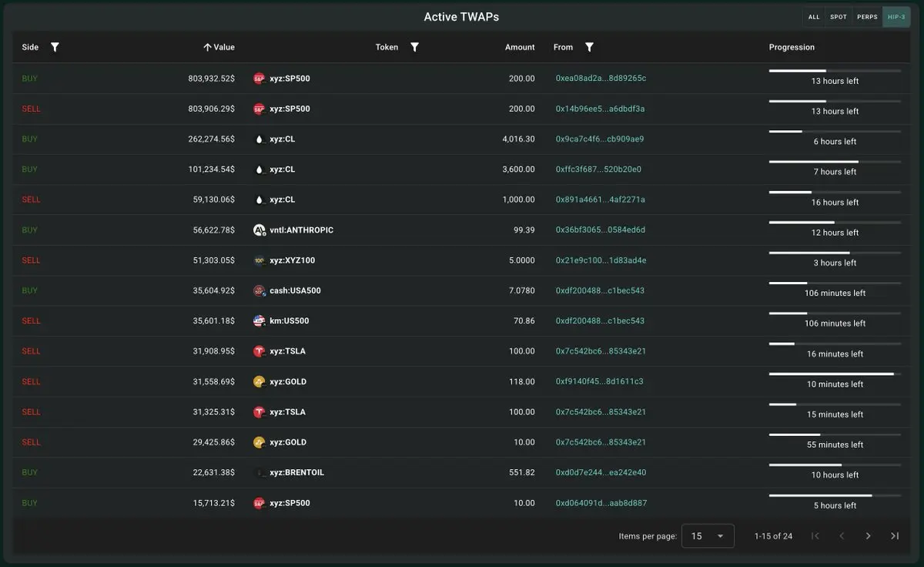Image resolution: width=924 pixels, height=567 pixels.
Task: Click TSLA icon in 31,908.95$ row
Action: point(259,351)
